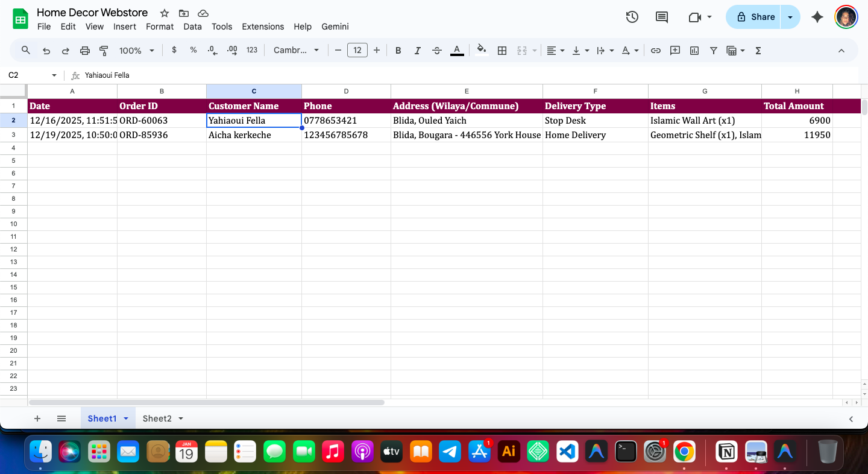Viewport: 868px width, 474px height.
Task: Insert a link with the toolbar icon
Action: 655,50
